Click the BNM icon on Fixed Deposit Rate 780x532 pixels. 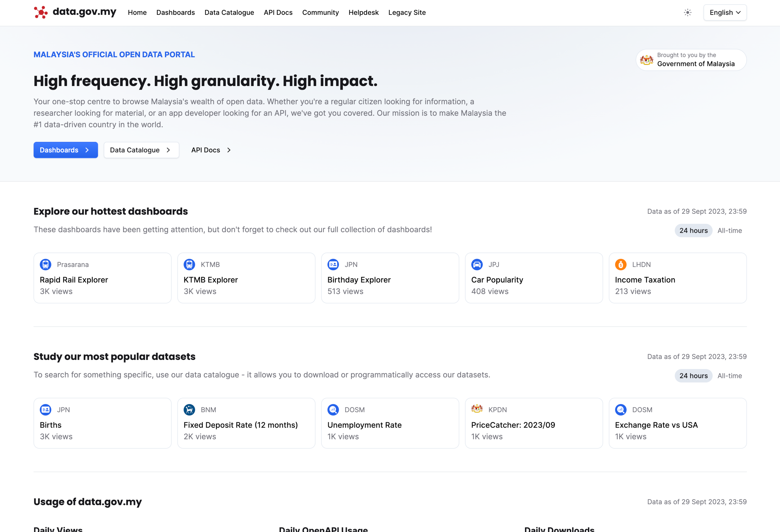tap(189, 410)
